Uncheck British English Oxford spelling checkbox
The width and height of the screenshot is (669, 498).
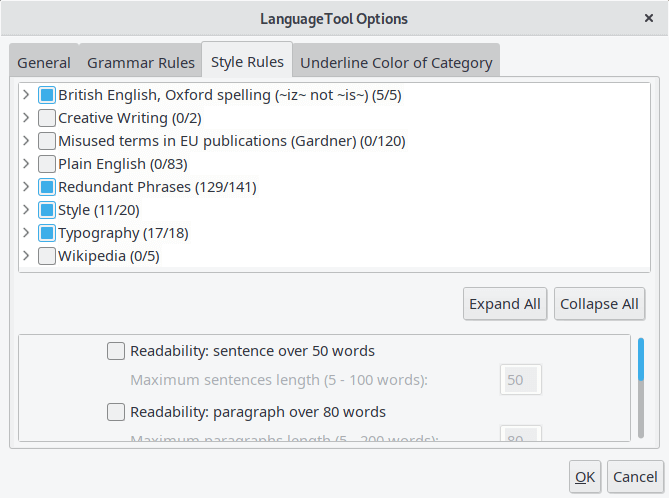click(x=47, y=95)
